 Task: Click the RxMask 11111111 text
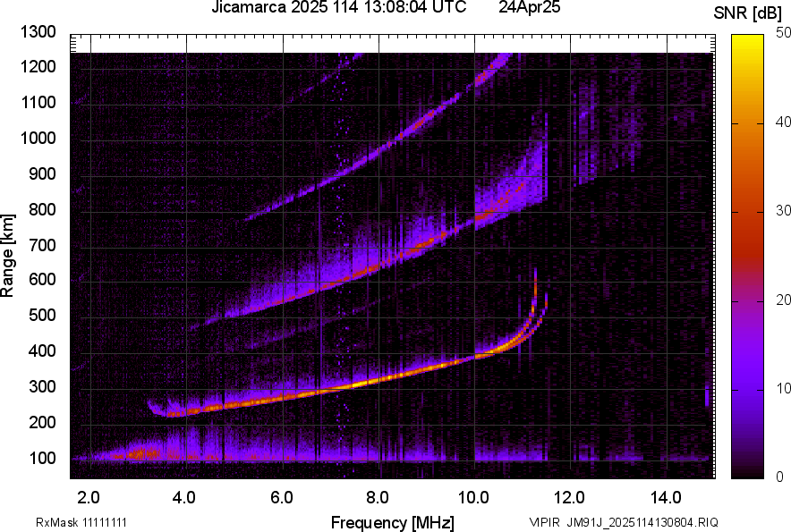coord(87,522)
